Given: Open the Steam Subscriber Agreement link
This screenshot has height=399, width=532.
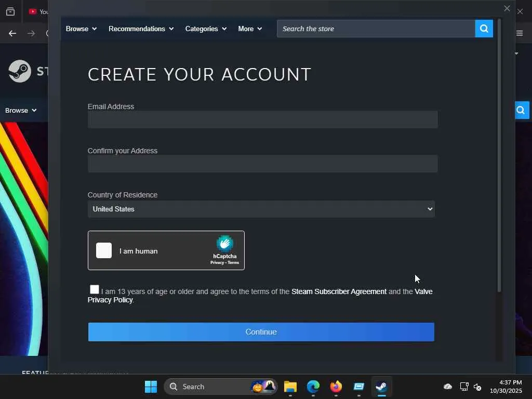Looking at the screenshot, I should [x=339, y=291].
